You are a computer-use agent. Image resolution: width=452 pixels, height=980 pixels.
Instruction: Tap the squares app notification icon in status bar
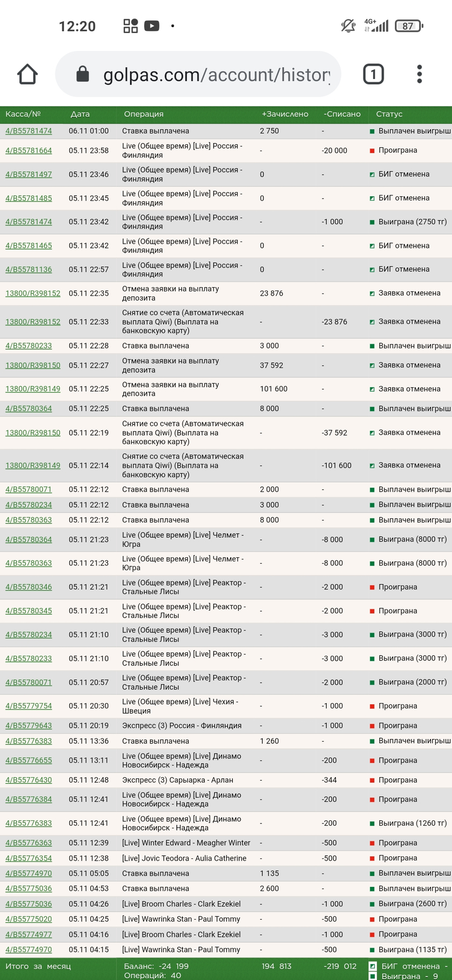(x=131, y=26)
